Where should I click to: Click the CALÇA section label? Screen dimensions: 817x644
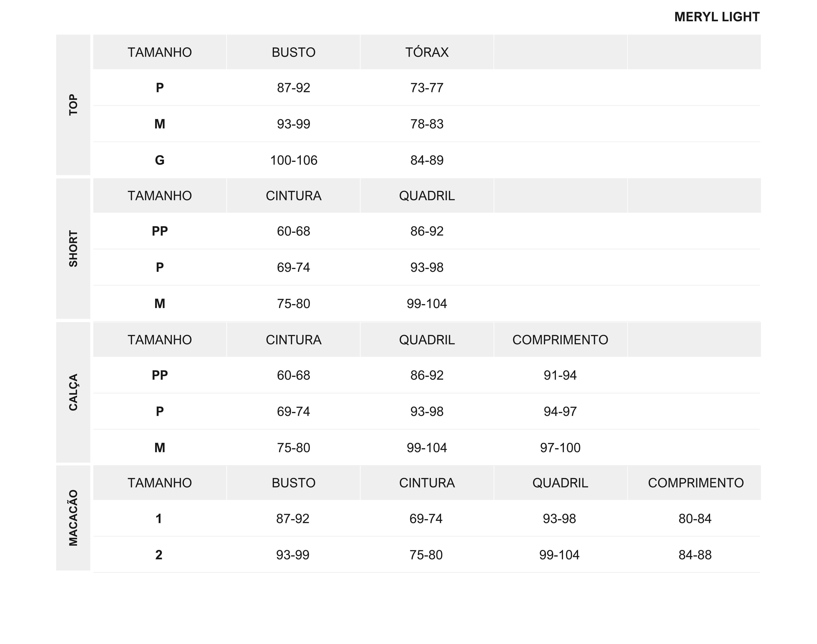tap(73, 392)
